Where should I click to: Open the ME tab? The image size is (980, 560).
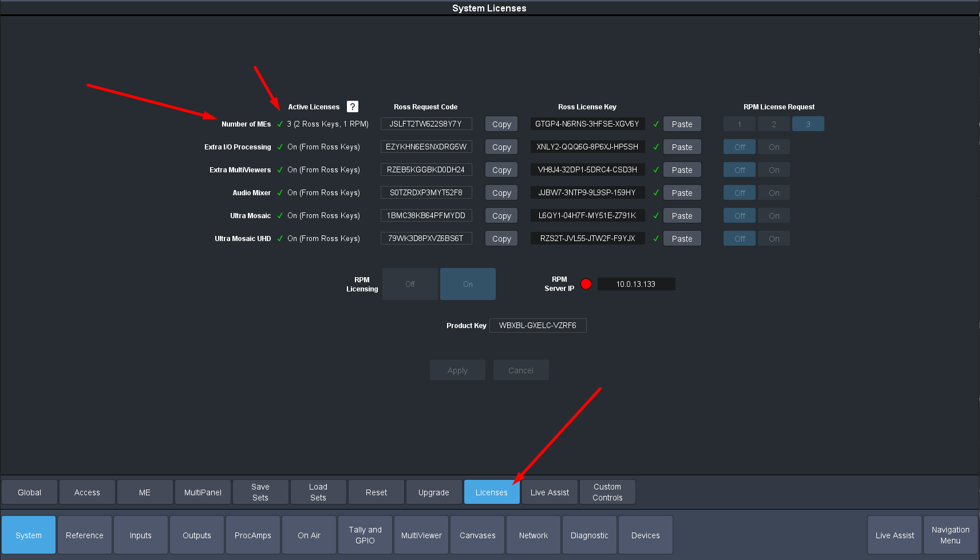145,492
